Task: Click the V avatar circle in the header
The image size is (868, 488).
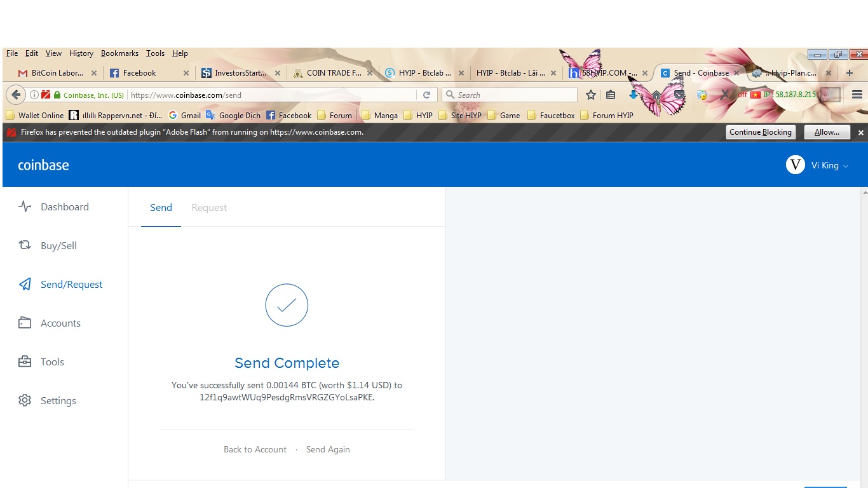Action: (796, 165)
